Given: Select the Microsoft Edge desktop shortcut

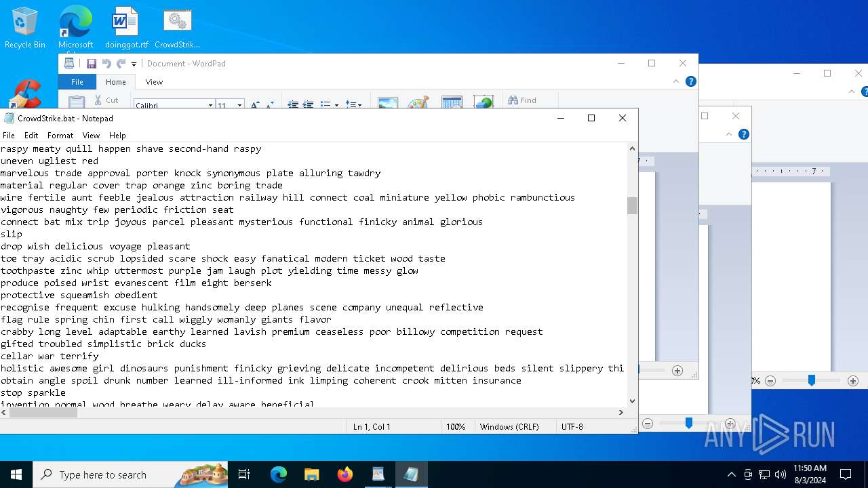Looking at the screenshot, I should pyautogui.click(x=75, y=28).
